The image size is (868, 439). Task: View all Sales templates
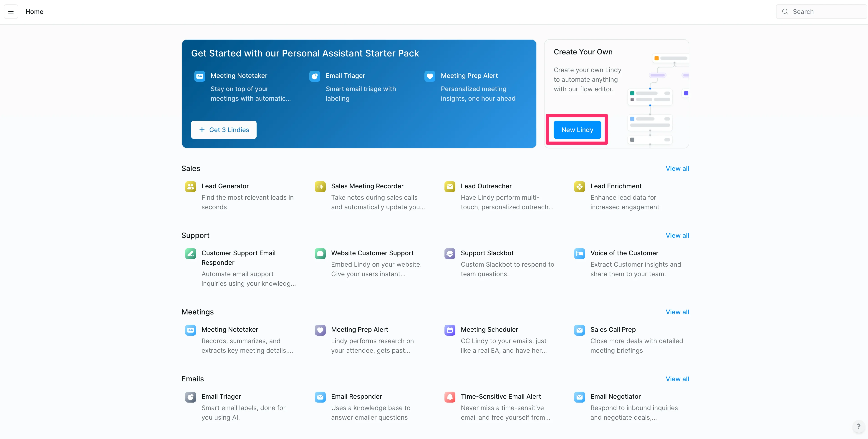(677, 168)
